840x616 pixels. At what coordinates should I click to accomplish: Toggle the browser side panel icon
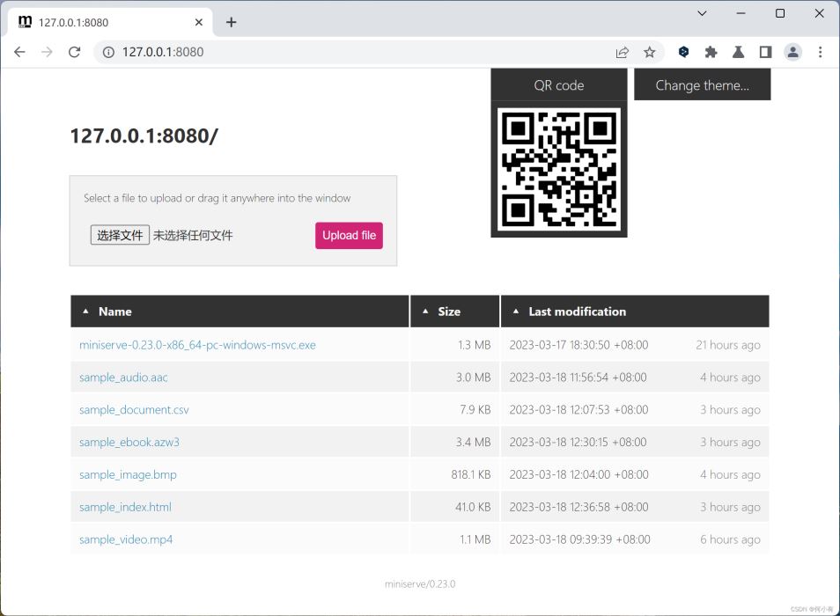tap(765, 52)
